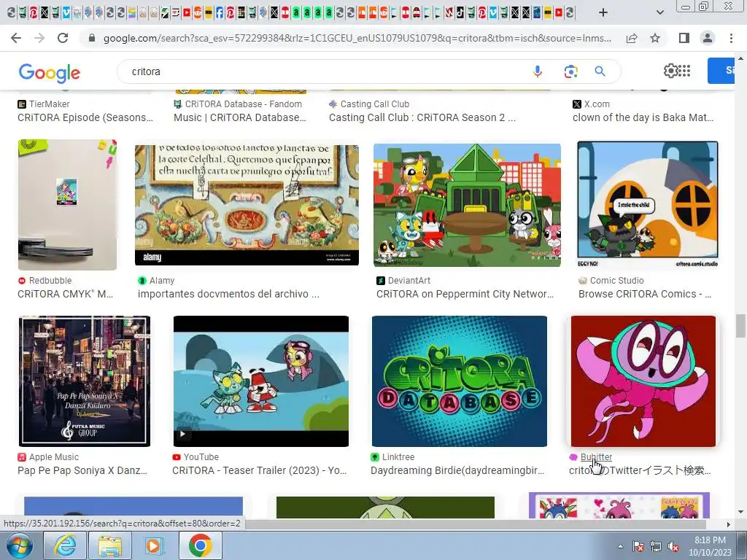Viewport: 747px width, 560px height.
Task: Open the taskbar clock and date
Action: (710, 546)
